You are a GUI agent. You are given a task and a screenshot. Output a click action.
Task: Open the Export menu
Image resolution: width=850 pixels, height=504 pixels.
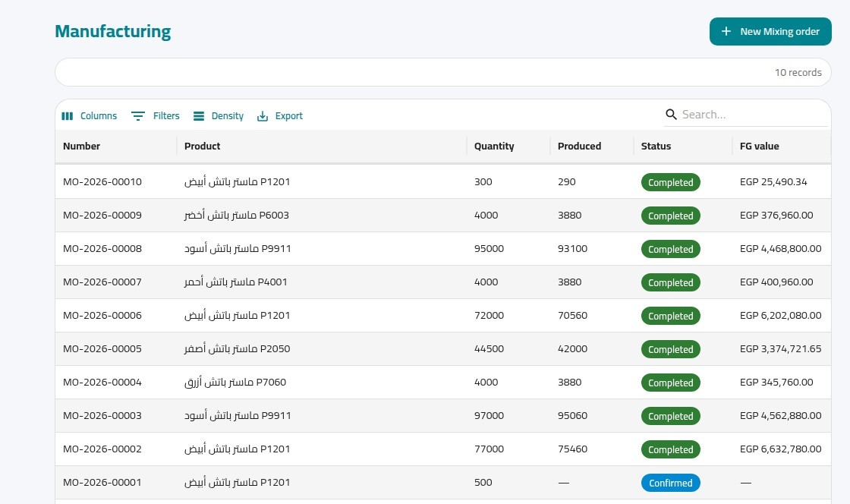280,116
